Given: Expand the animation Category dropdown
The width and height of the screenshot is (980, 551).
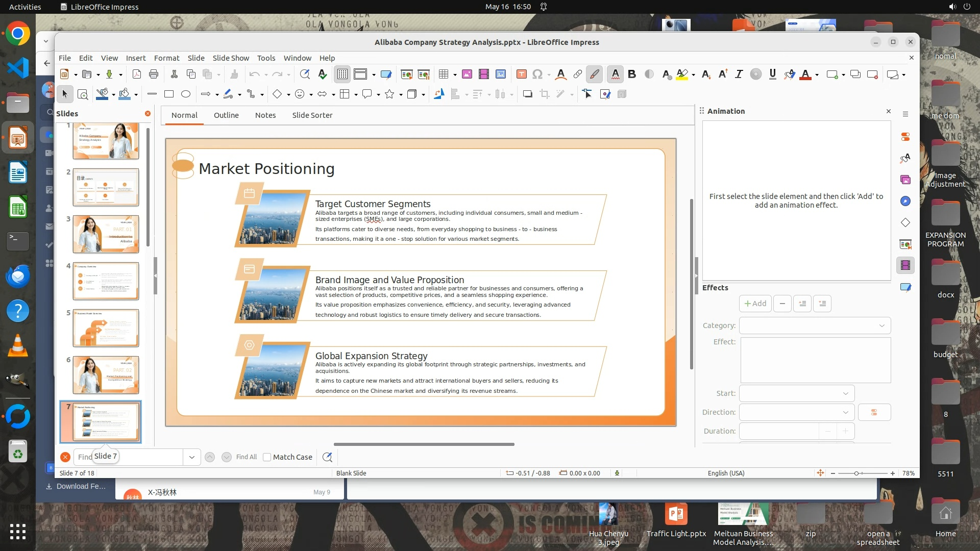Looking at the screenshot, I should click(x=815, y=325).
